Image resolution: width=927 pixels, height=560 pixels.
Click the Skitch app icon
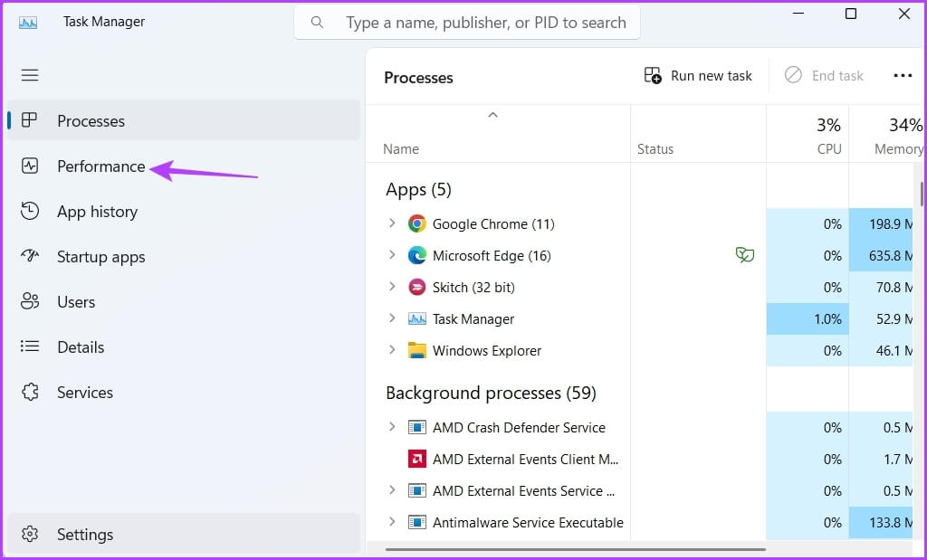coord(416,287)
